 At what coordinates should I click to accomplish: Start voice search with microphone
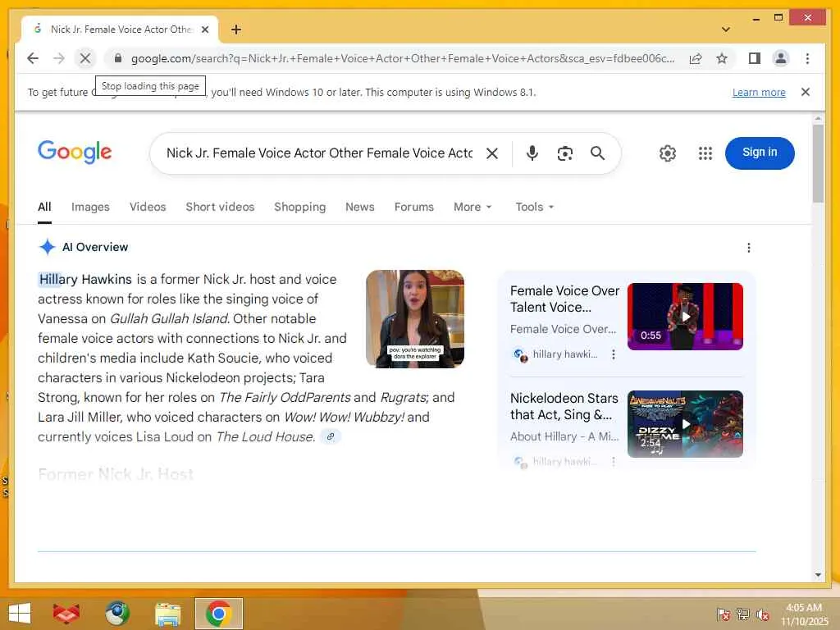pos(532,153)
